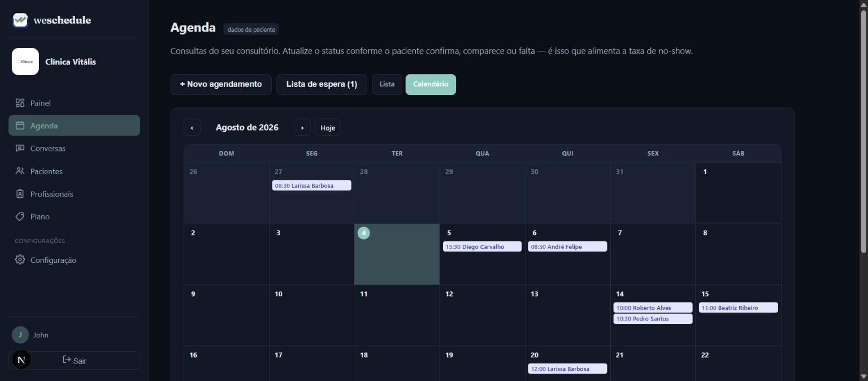Click the Plano tag icon
This screenshot has height=381, width=868.
tap(20, 217)
